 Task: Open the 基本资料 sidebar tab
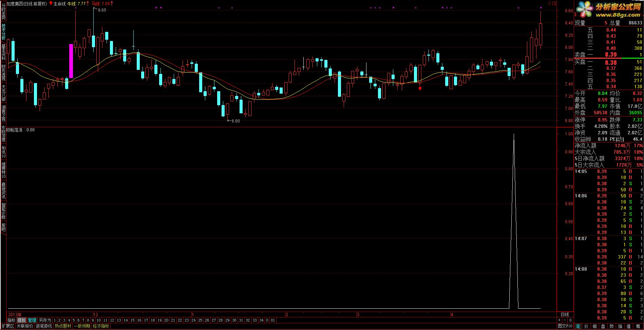pyautogui.click(x=3, y=52)
